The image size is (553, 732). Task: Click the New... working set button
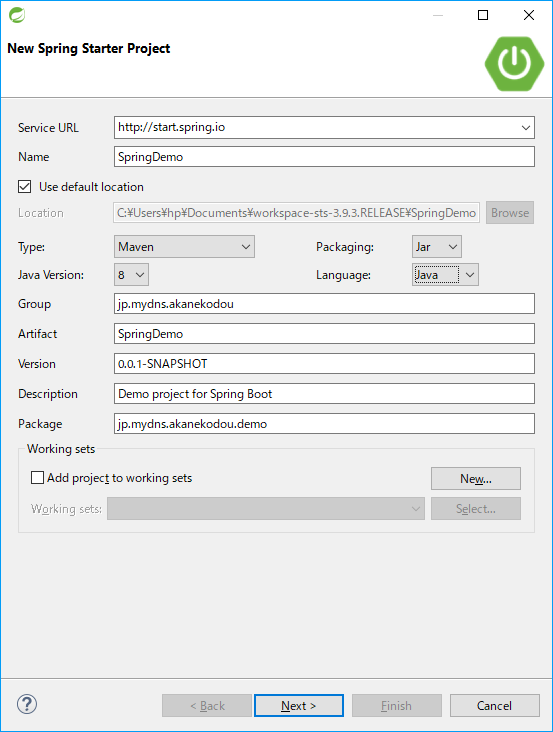point(476,479)
